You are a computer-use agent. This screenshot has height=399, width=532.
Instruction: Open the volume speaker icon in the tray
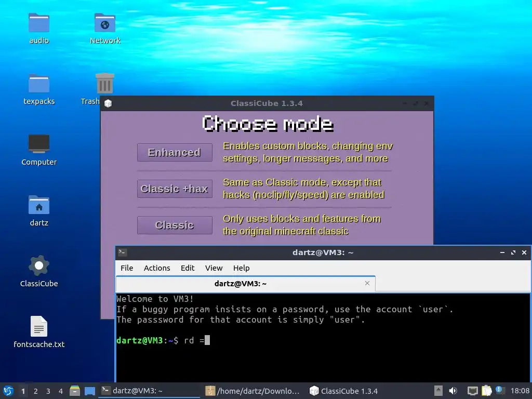[x=453, y=391]
